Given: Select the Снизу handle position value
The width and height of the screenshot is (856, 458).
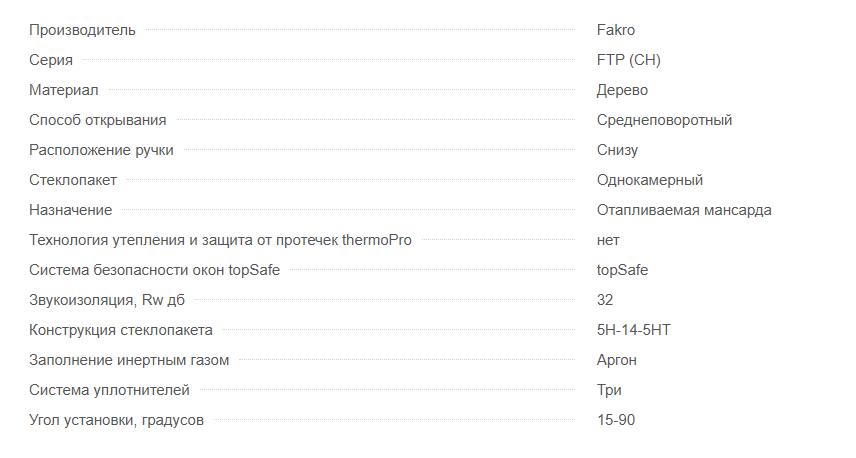Looking at the screenshot, I should (x=617, y=150).
